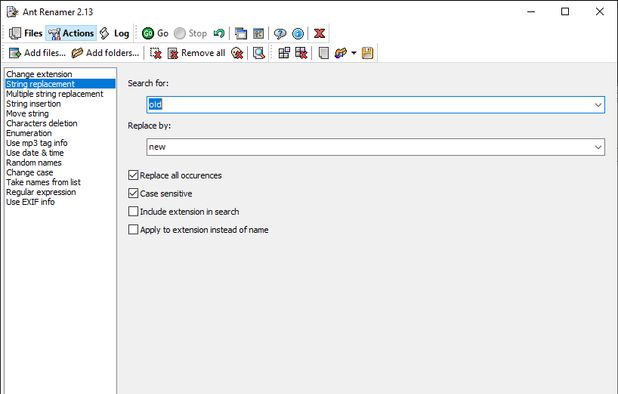The image size is (618, 394).
Task: Select Regular expression action
Action: (60, 192)
